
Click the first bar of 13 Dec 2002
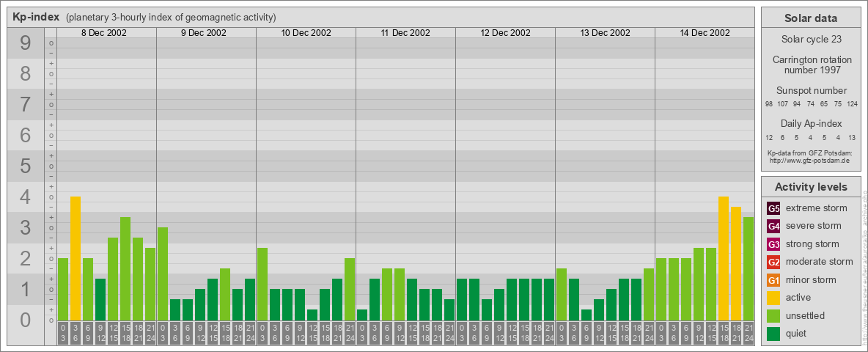pyautogui.click(x=562, y=295)
